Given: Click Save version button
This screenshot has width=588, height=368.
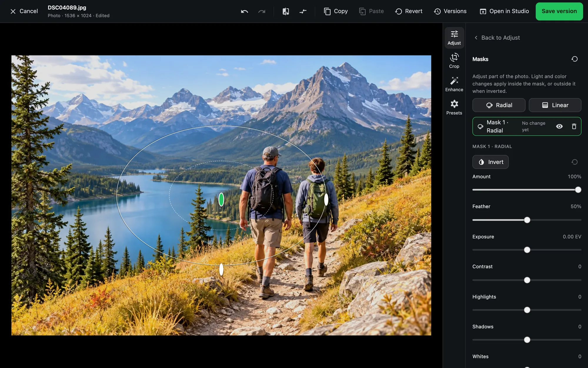Looking at the screenshot, I should click(x=559, y=11).
